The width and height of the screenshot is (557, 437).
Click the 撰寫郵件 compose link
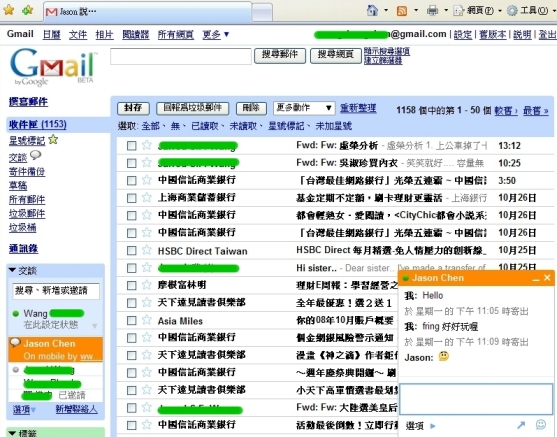[x=28, y=102]
